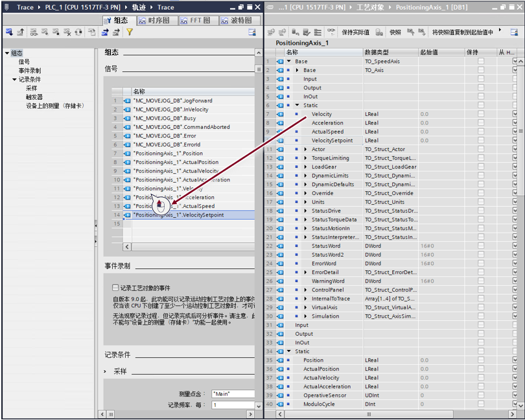Expand the DynamicLimits structure row
Viewport: 525px width, 420px height.
point(305,176)
